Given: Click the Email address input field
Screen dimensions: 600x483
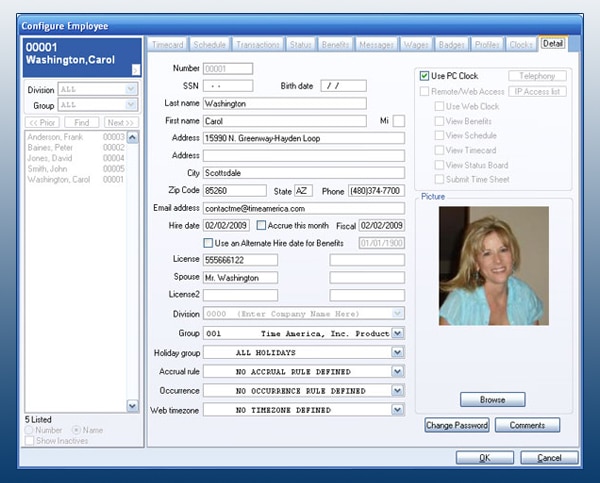Looking at the screenshot, I should (304, 209).
